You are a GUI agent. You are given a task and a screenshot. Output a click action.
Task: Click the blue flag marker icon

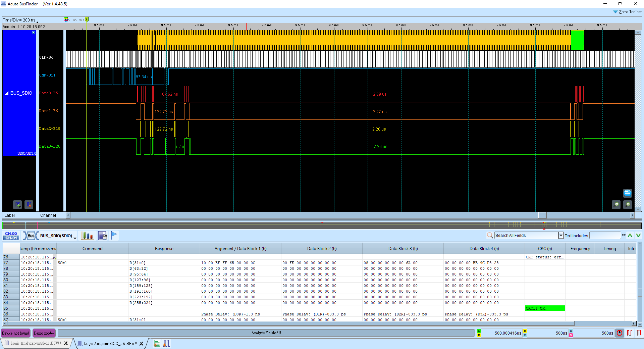click(114, 236)
